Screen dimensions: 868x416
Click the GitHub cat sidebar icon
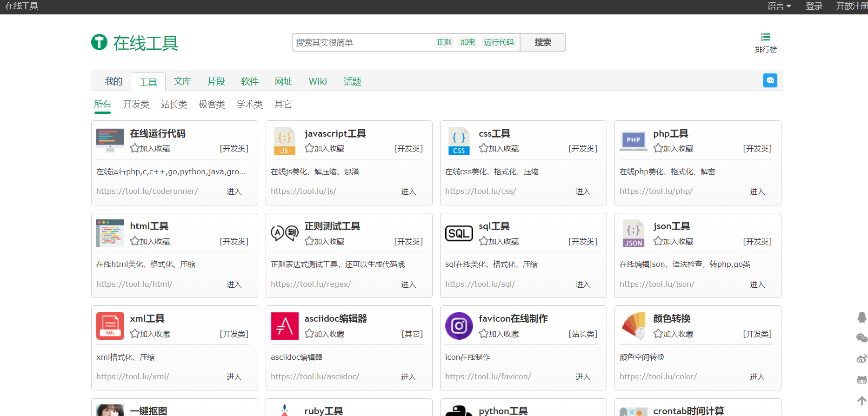click(862, 380)
